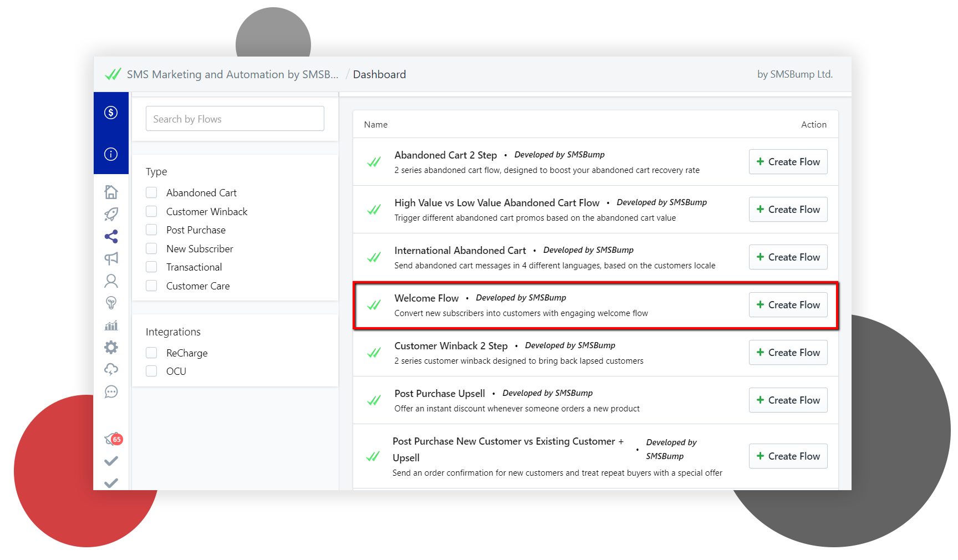Click the dollar sign billing icon
Image resolution: width=958 pixels, height=560 pixels.
111,113
